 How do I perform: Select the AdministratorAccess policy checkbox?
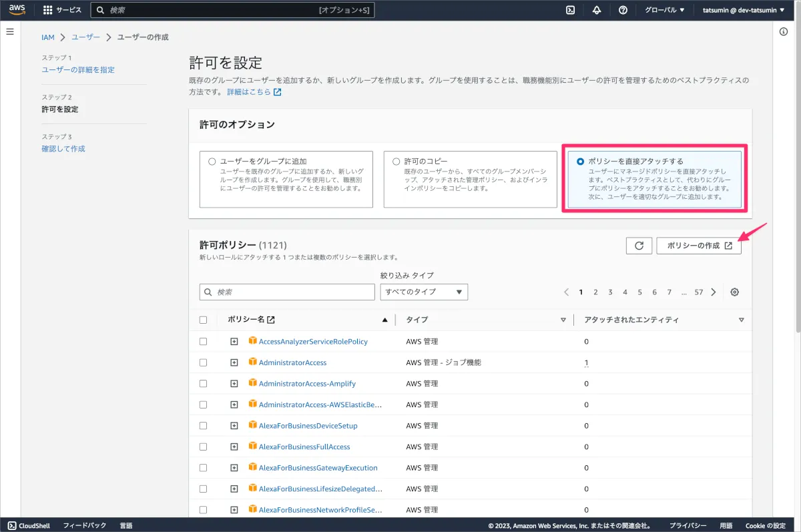204,362
